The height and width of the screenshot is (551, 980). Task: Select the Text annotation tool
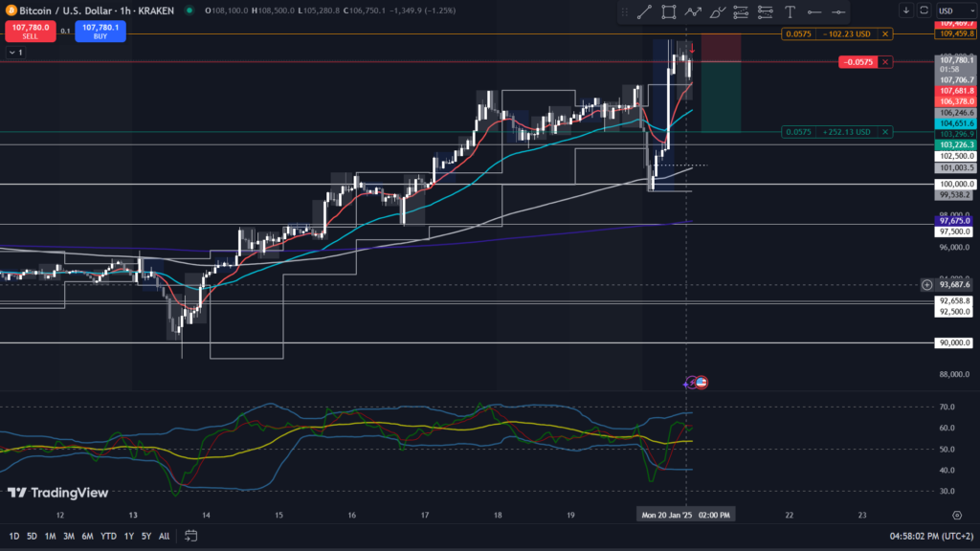pos(790,12)
